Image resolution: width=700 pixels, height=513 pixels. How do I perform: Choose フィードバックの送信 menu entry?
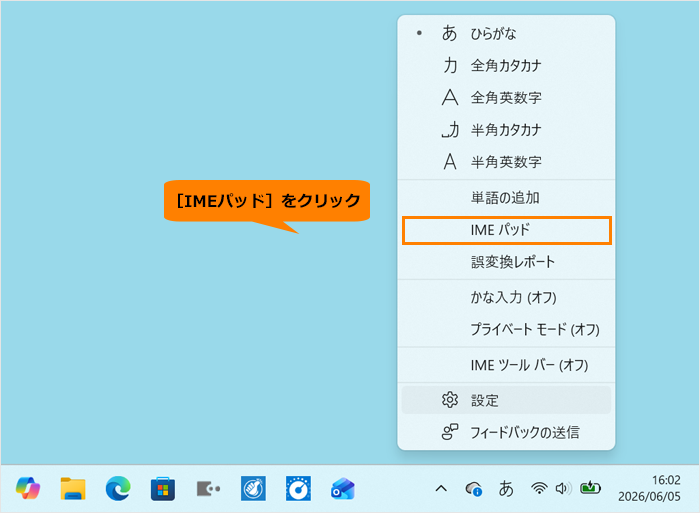(x=506, y=432)
